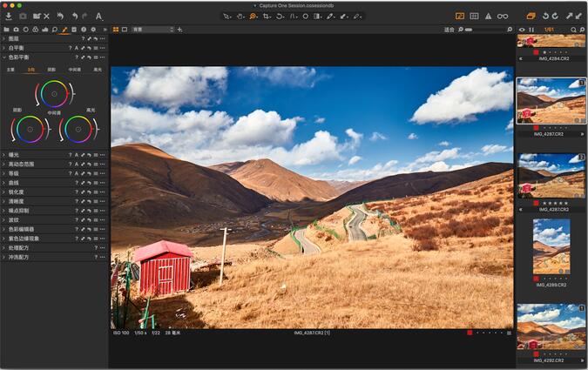The width and height of the screenshot is (588, 370).
Task: Expand the '高动态范围' panel
Action: point(3,165)
